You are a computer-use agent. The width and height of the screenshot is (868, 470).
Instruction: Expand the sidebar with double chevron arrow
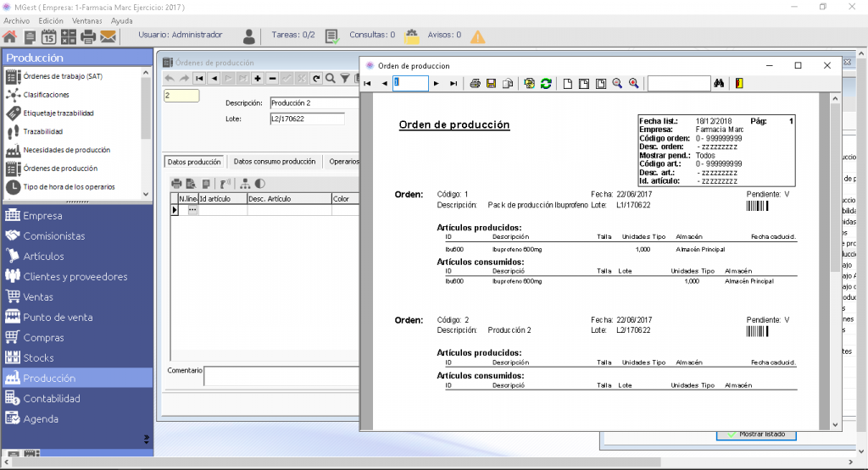146,439
